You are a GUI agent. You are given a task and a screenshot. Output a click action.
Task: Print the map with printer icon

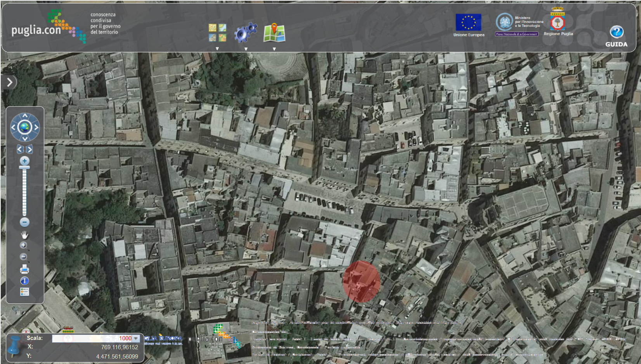coord(24,269)
